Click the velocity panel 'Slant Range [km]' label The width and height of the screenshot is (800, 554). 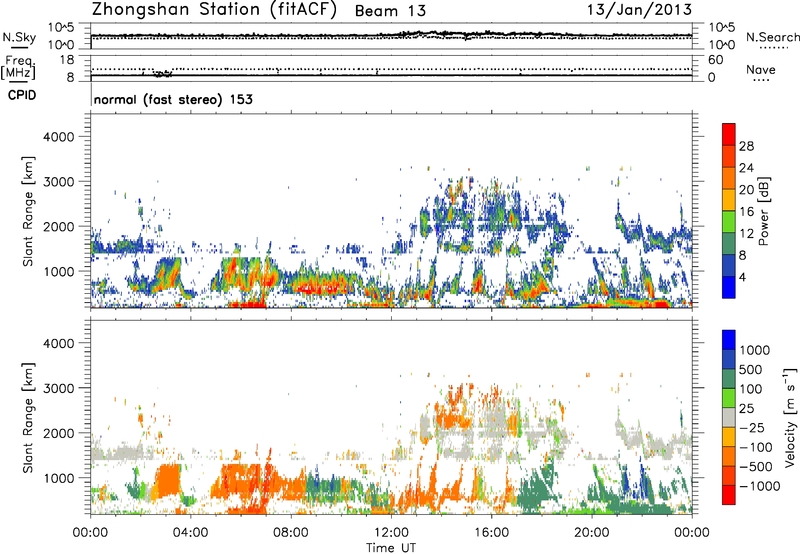[28, 418]
